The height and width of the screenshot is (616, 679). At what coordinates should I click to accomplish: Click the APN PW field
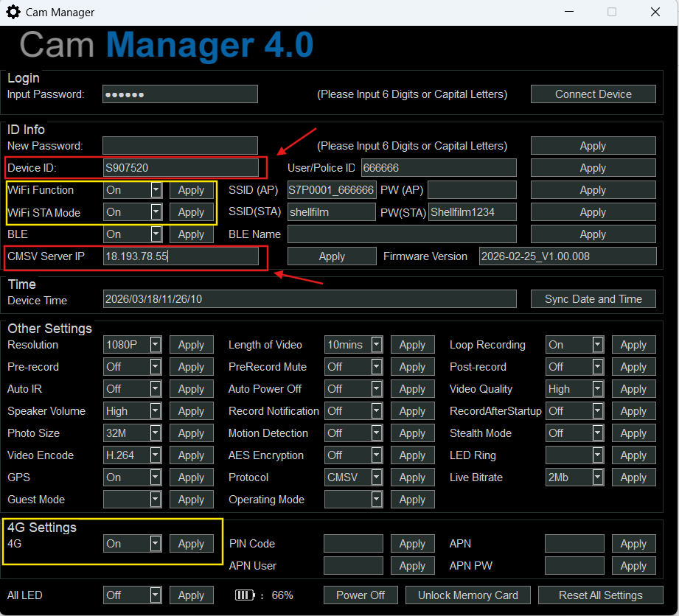pos(574,565)
